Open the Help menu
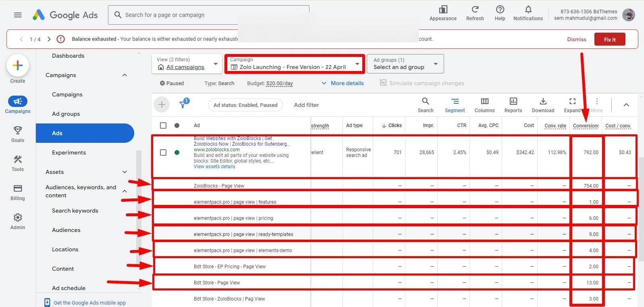 (x=500, y=13)
